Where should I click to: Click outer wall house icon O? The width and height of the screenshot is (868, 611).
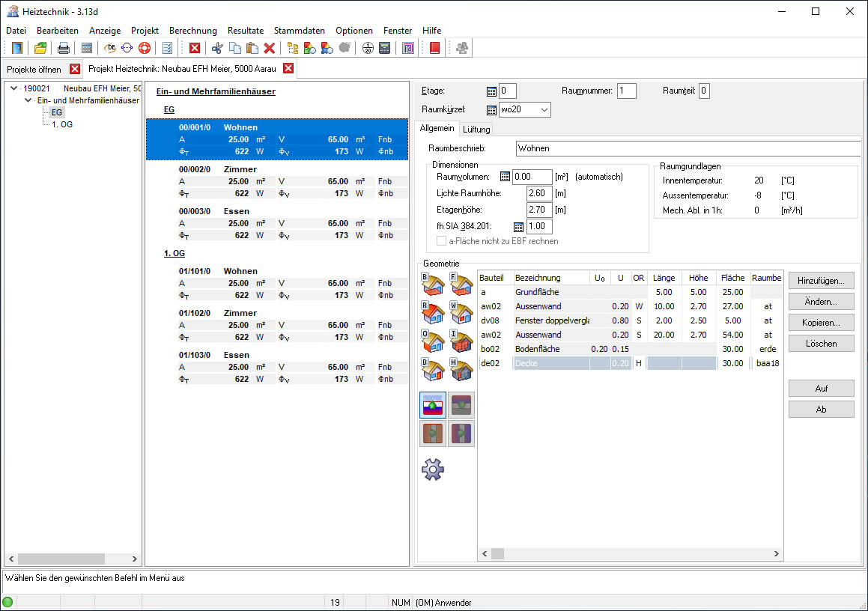(x=433, y=341)
